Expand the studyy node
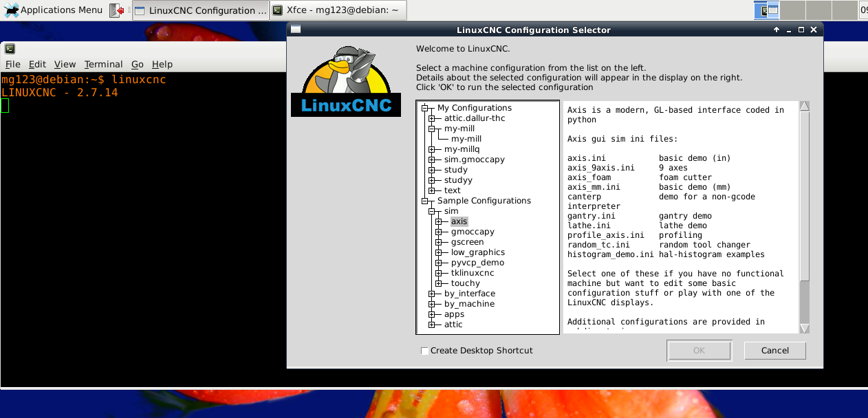 pos(431,180)
